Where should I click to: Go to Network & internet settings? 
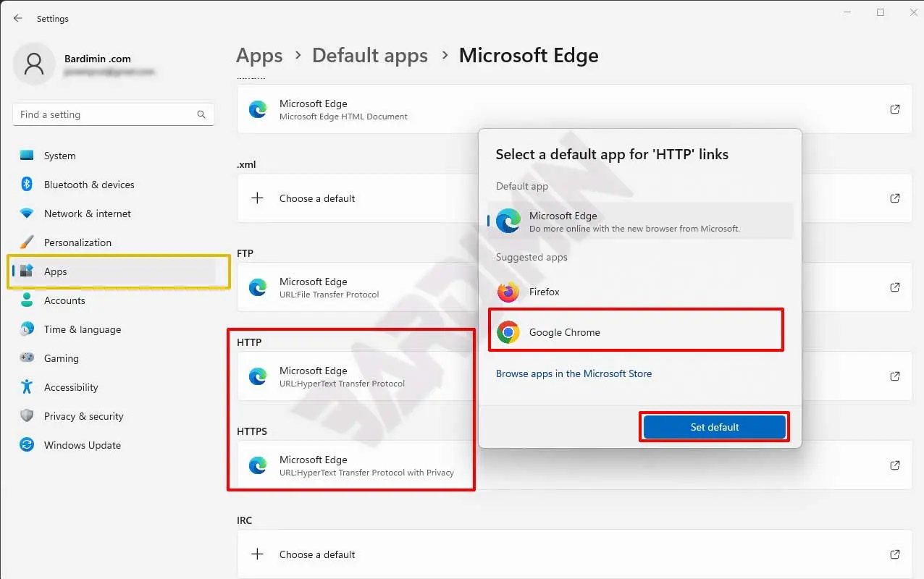tap(87, 214)
